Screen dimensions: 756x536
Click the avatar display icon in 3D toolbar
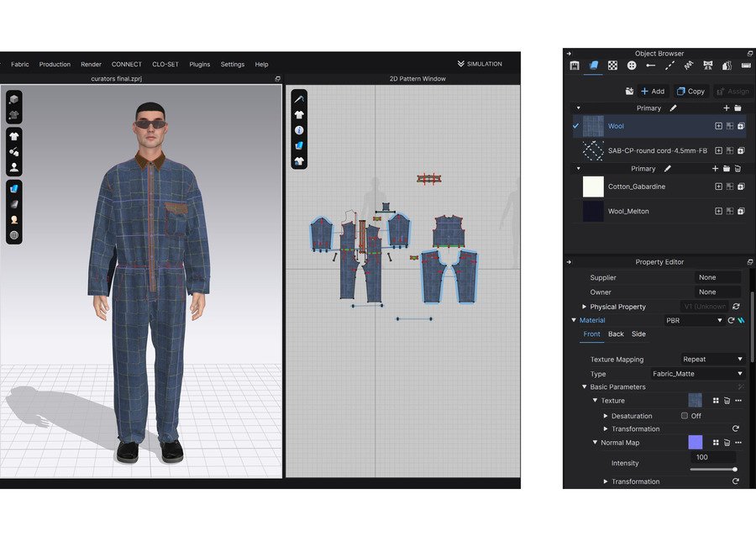tap(14, 167)
